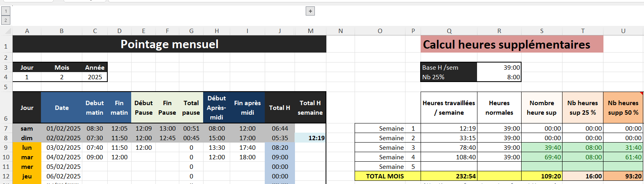Viewport: 644px width, 184px height.
Task: Select the Mois value cell containing 2
Action: click(62, 77)
